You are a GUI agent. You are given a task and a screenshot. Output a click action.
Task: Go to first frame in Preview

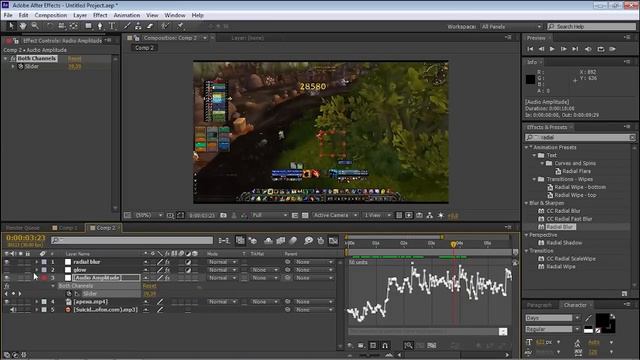530,49
